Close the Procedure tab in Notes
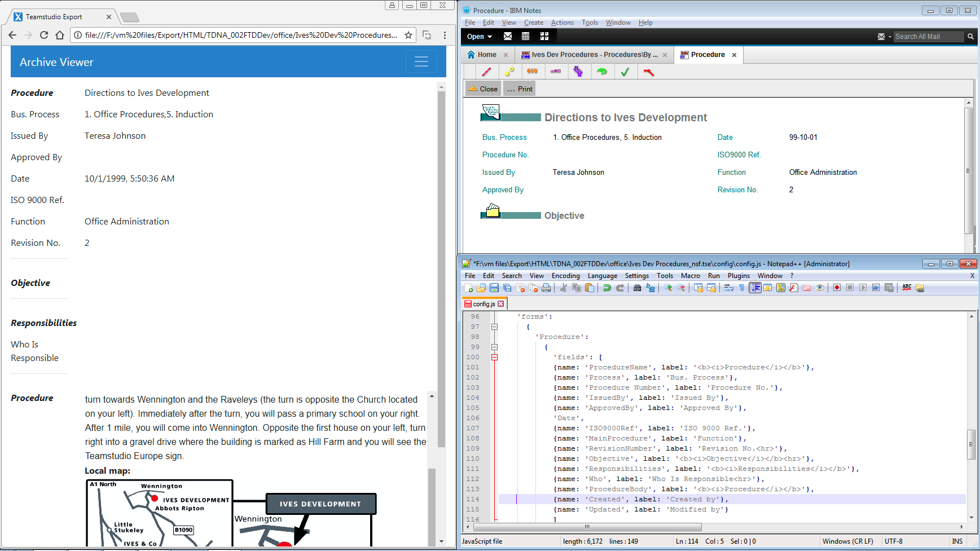Image resolution: width=980 pixels, height=551 pixels. click(734, 55)
